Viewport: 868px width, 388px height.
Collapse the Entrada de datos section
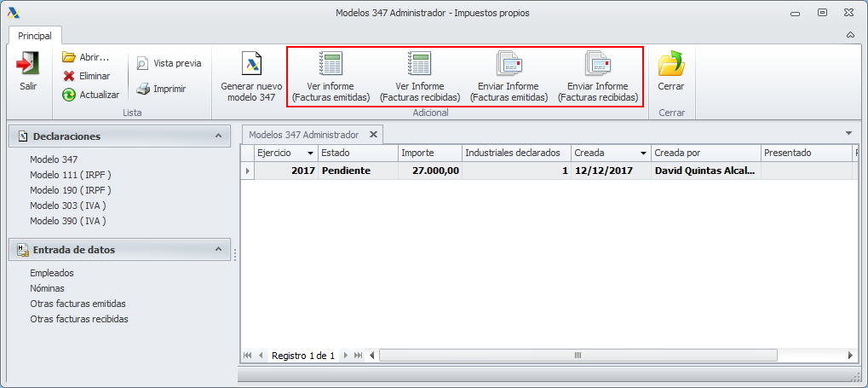pos(218,250)
